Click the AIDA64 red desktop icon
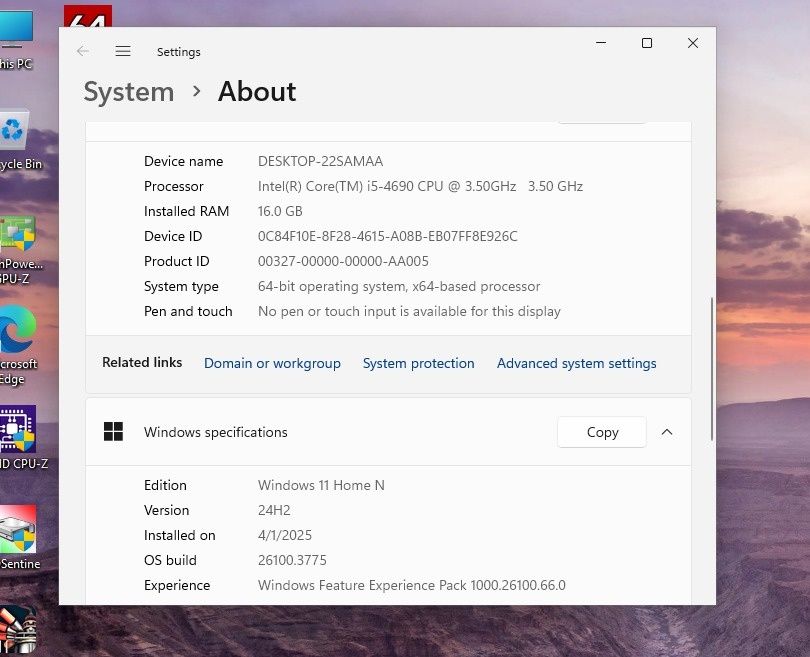 pyautogui.click(x=87, y=16)
